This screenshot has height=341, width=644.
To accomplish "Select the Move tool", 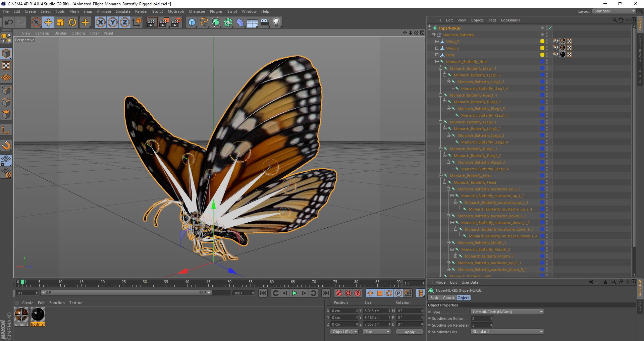I will click(x=48, y=22).
